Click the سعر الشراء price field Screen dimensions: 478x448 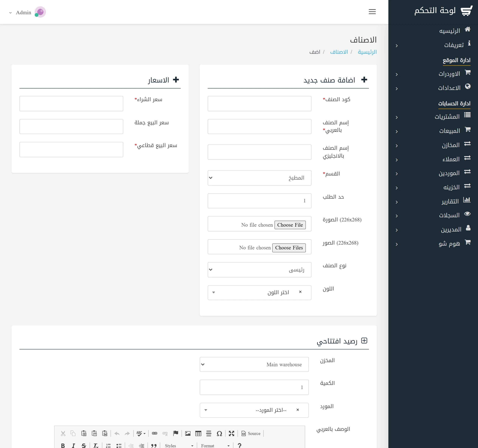click(x=71, y=104)
